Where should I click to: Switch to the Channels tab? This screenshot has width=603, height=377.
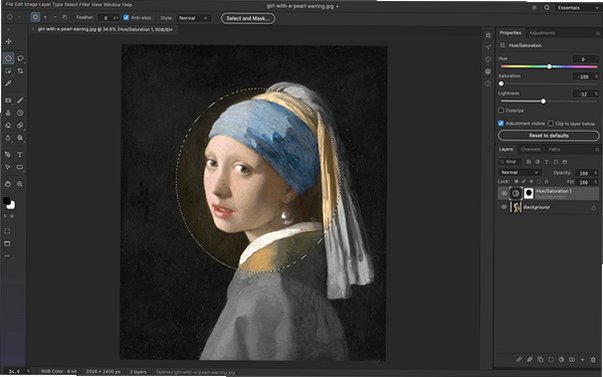(x=530, y=149)
